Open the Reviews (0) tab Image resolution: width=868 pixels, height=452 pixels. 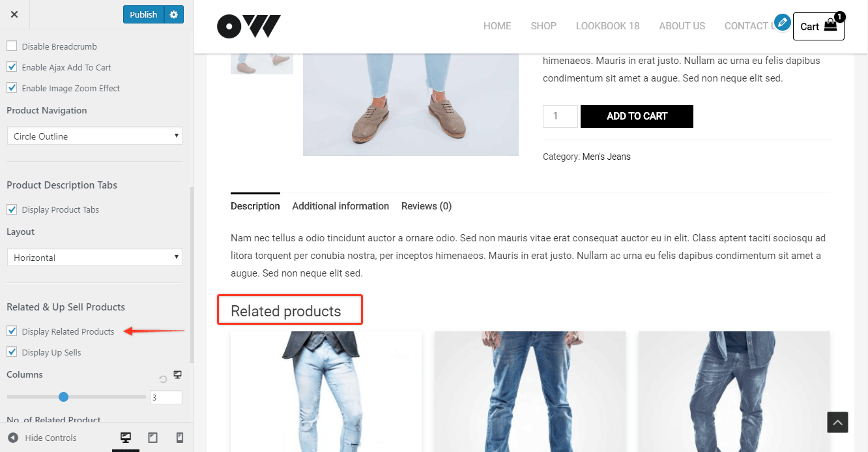426,206
